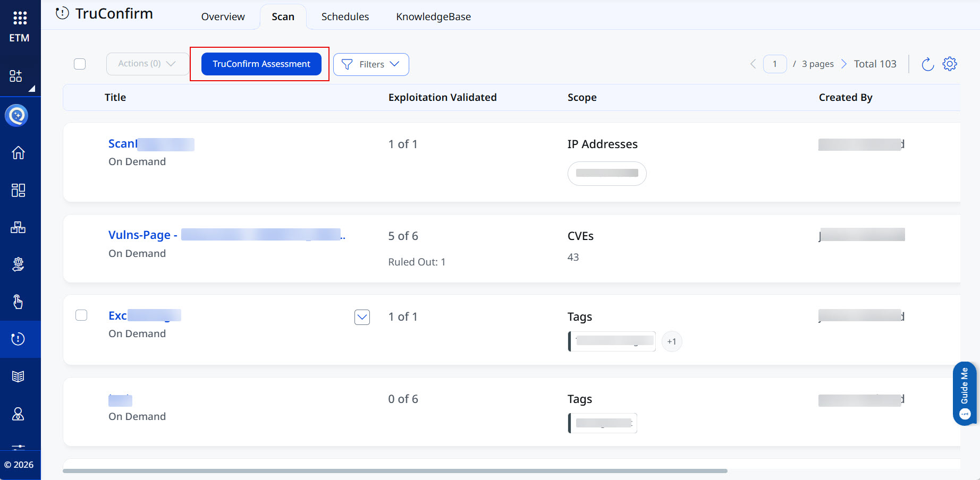
Task: Switch to the Scan tab
Action: pos(283,16)
